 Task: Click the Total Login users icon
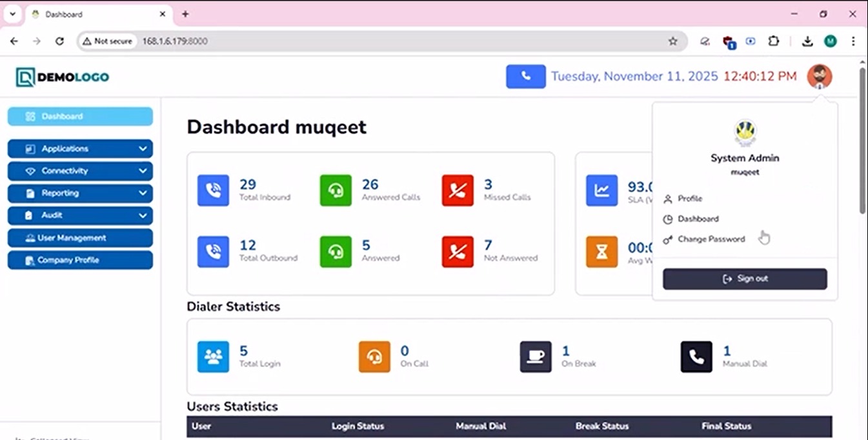pyautogui.click(x=213, y=357)
